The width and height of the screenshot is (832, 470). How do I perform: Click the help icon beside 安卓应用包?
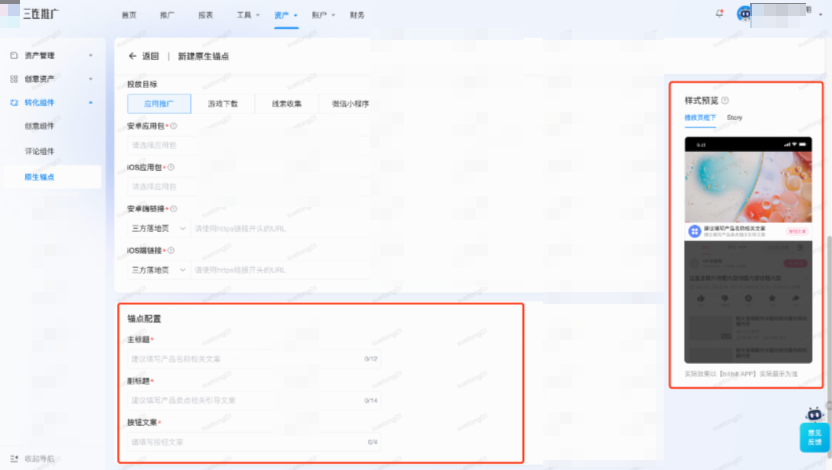[x=174, y=126]
